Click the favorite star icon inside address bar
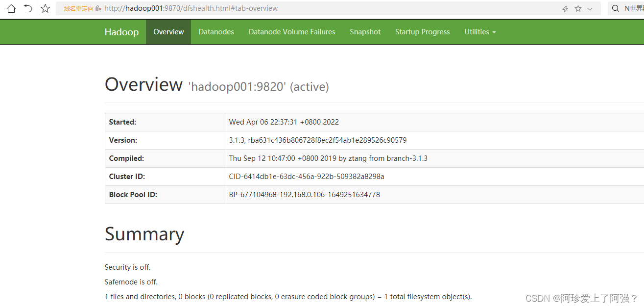The height and width of the screenshot is (308, 644). [x=578, y=9]
